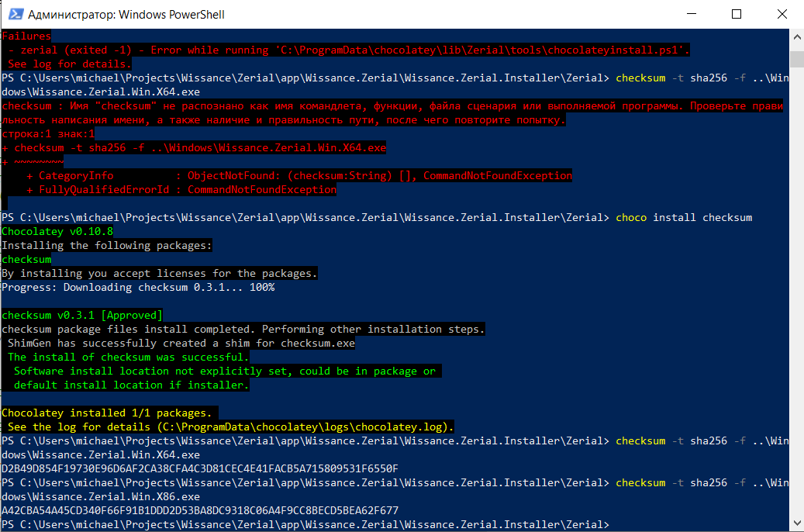Click the chocolatey.log path line
This screenshot has height=532, width=804.
(x=231, y=427)
